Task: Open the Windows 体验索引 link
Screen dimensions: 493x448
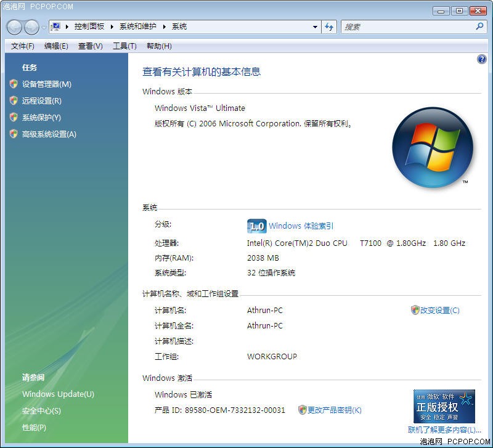Action: tap(301, 226)
